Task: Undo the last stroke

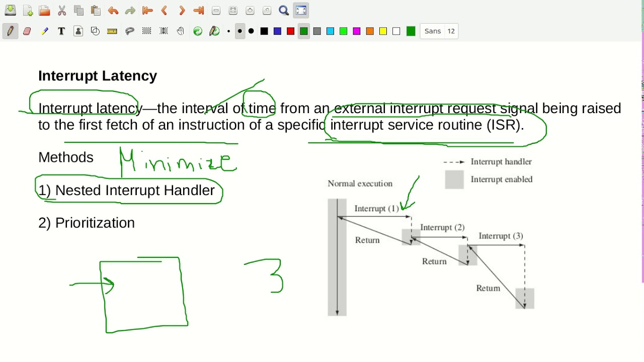Action: tap(113, 11)
